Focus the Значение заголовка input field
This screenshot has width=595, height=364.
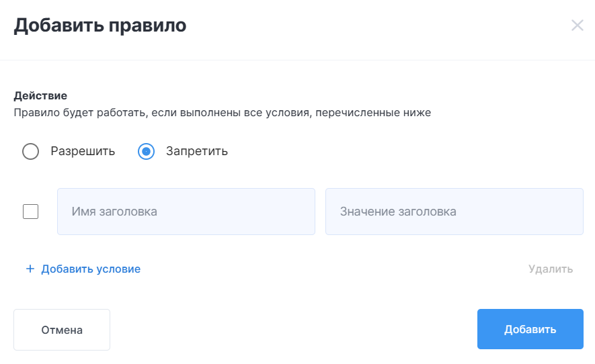[x=454, y=212]
